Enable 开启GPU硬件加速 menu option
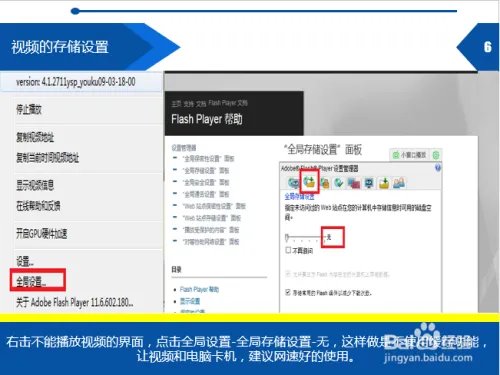This screenshot has width=500, height=375. [x=42, y=233]
